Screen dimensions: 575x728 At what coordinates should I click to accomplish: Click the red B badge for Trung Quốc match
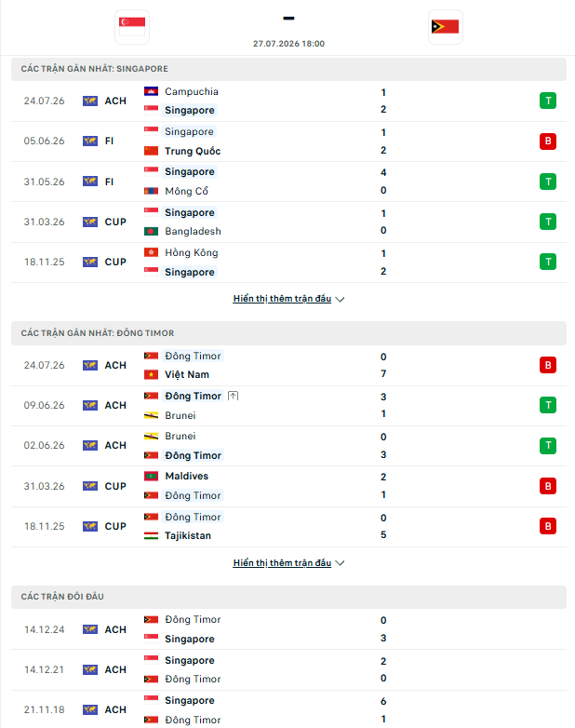coord(548,142)
